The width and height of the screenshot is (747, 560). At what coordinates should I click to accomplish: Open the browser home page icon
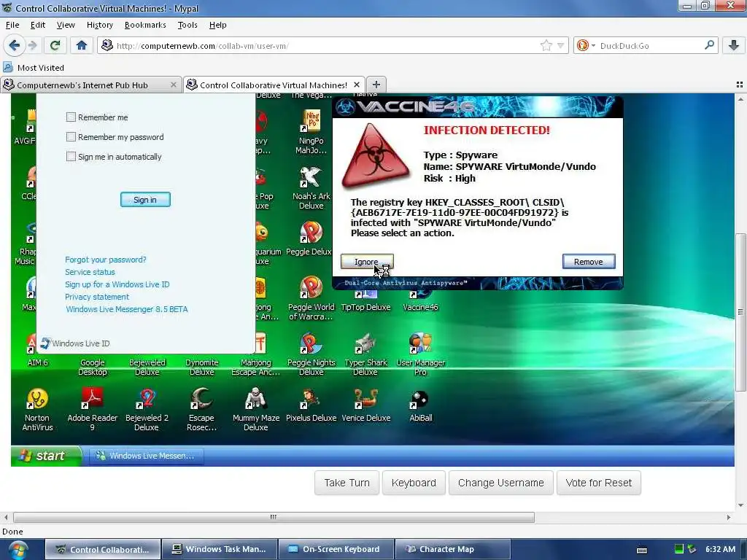pyautogui.click(x=82, y=45)
